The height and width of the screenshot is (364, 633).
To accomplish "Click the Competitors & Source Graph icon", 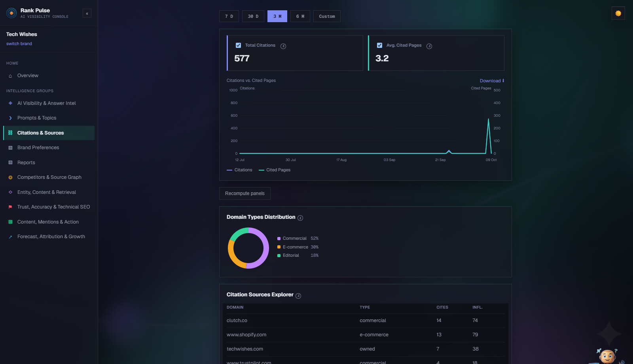I will pos(10,178).
